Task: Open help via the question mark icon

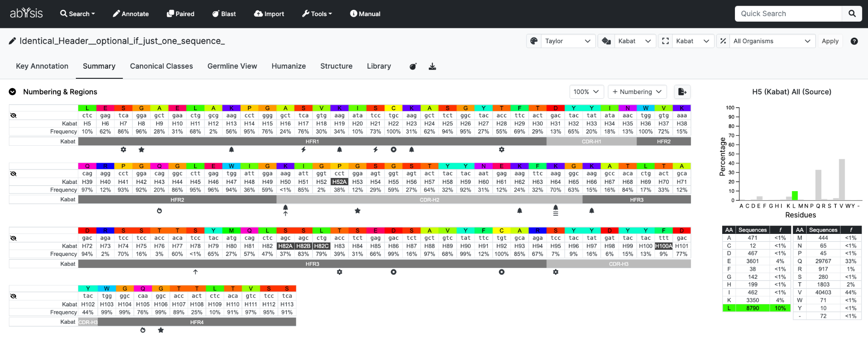Action: 854,41
